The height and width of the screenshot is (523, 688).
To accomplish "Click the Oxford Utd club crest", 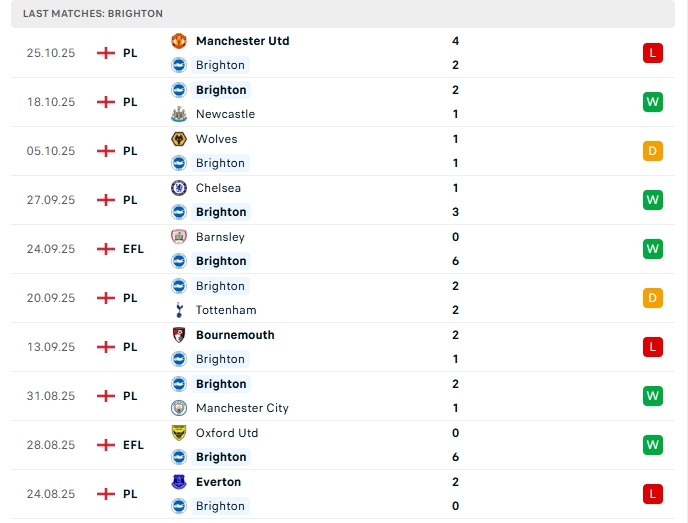I will point(179,433).
